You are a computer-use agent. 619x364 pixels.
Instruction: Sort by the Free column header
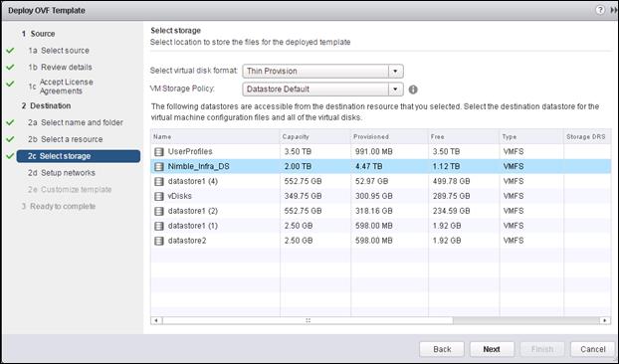point(464,136)
